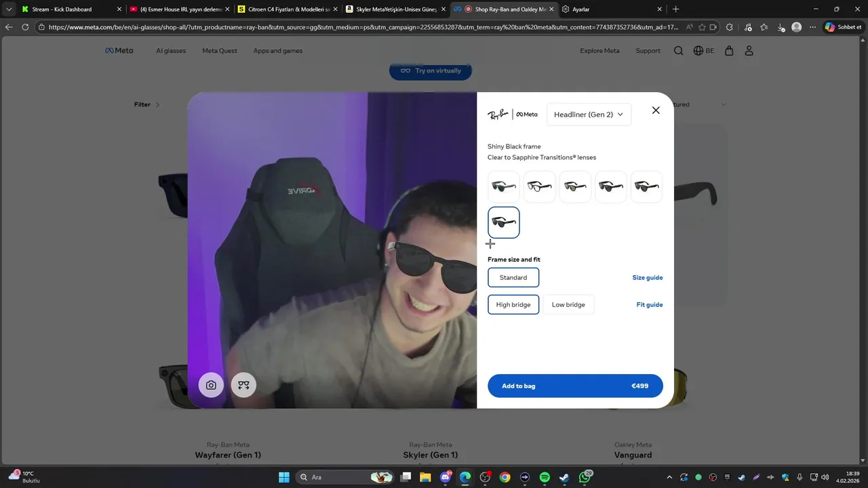
Task: Open the compare glasses view icon
Action: 243,385
